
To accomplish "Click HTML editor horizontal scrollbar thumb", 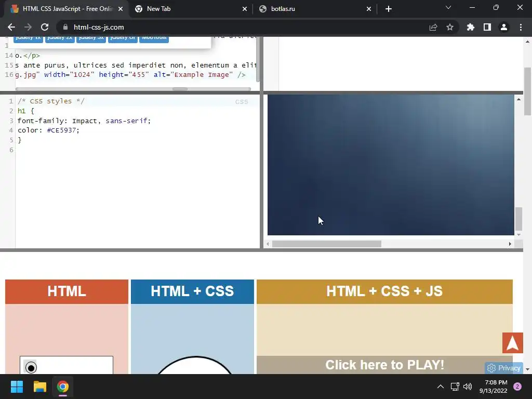I will 180,89.
